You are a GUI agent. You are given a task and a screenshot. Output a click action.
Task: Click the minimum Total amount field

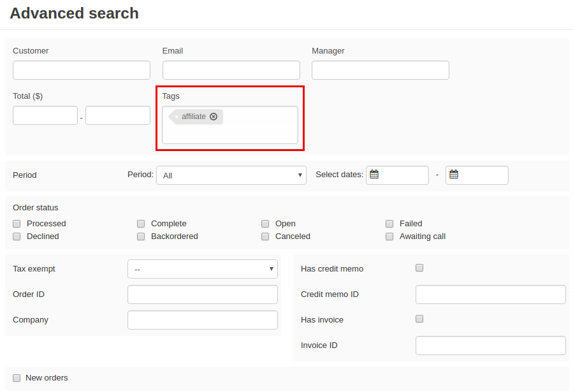(x=45, y=115)
